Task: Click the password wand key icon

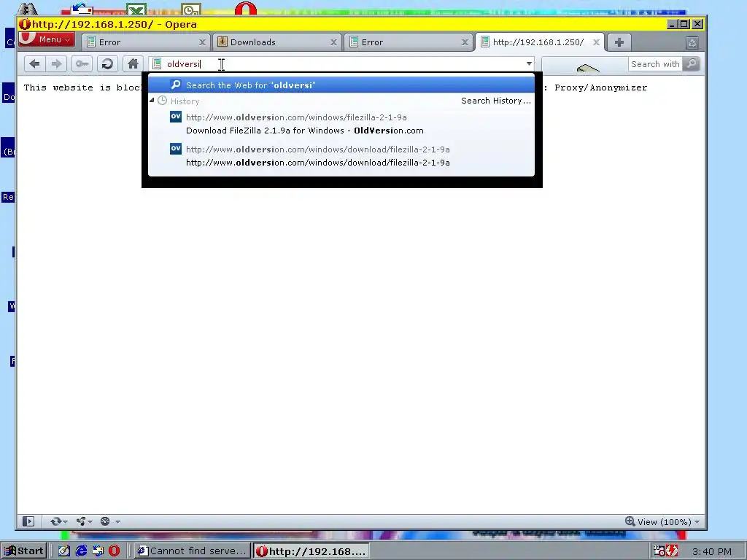Action: point(82,64)
